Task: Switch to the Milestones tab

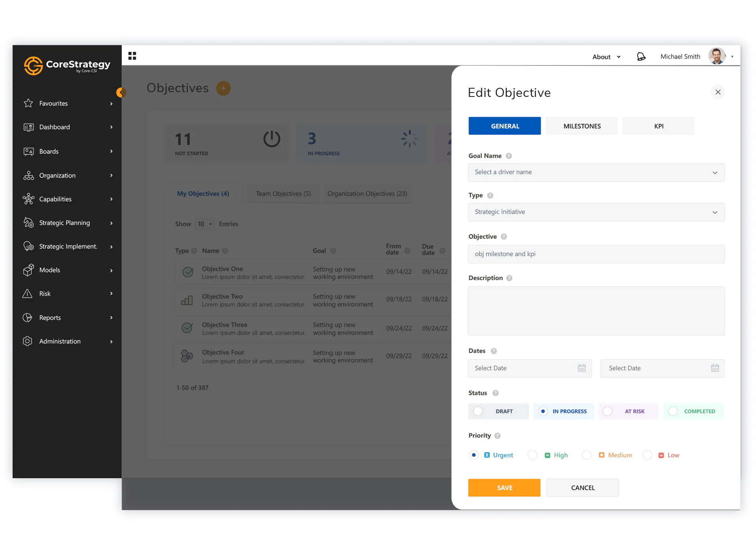Action: point(582,126)
